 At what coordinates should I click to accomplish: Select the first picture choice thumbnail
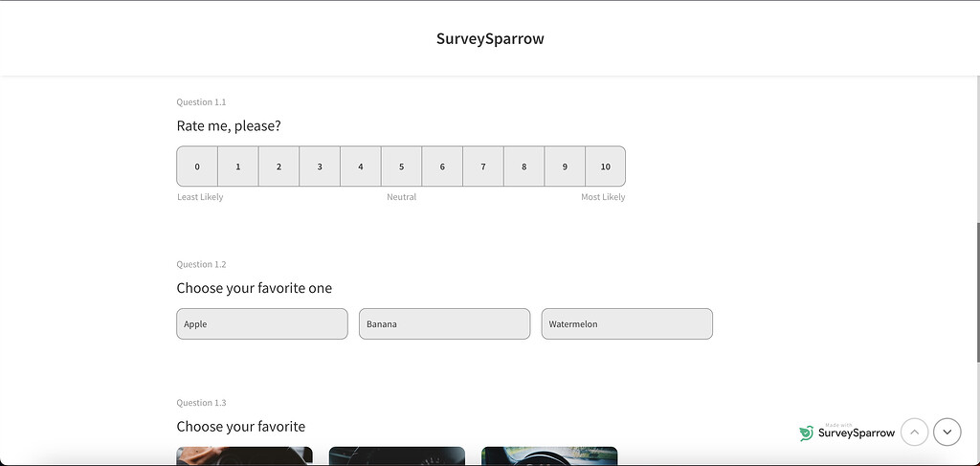click(x=244, y=456)
